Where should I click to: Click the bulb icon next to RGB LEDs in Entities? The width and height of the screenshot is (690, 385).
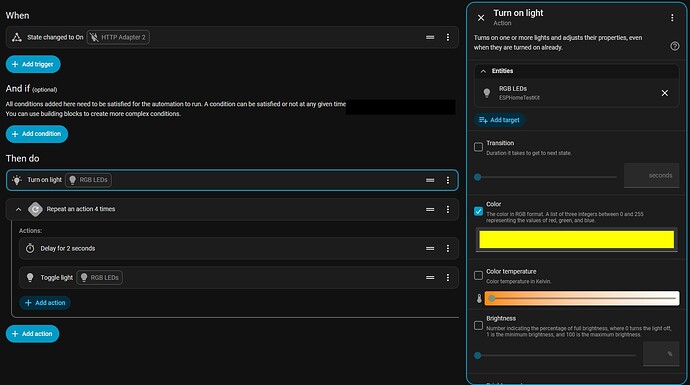[487, 93]
